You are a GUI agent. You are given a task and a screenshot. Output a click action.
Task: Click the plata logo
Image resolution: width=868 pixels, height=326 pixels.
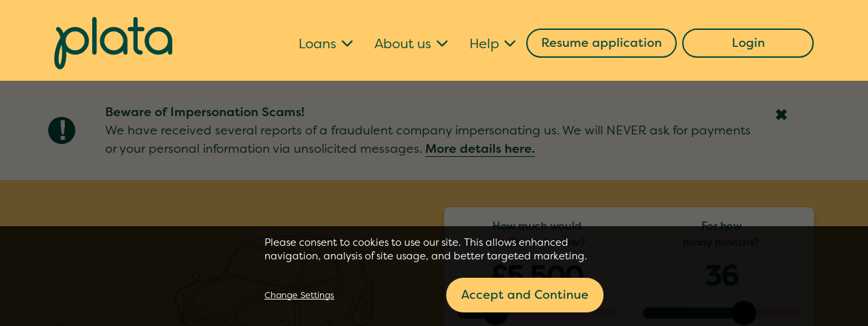coord(113,43)
